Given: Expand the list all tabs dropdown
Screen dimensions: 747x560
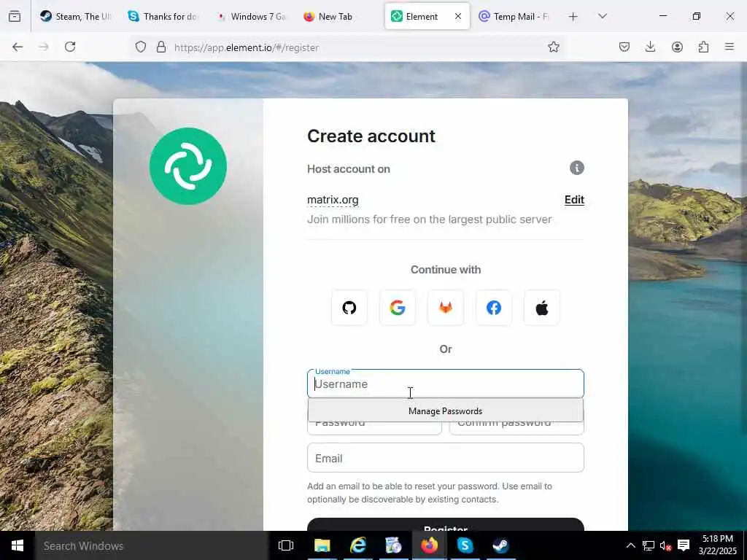Looking at the screenshot, I should (603, 16).
